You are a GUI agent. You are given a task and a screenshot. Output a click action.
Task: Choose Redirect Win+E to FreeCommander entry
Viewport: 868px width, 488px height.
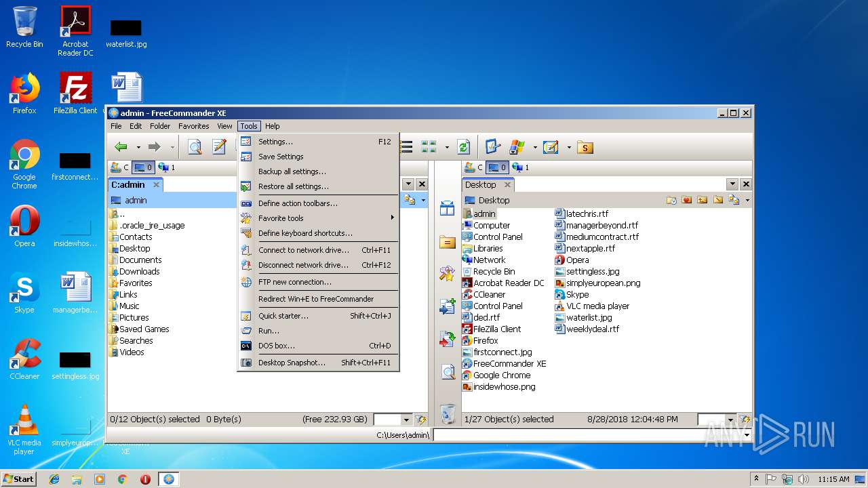point(317,299)
